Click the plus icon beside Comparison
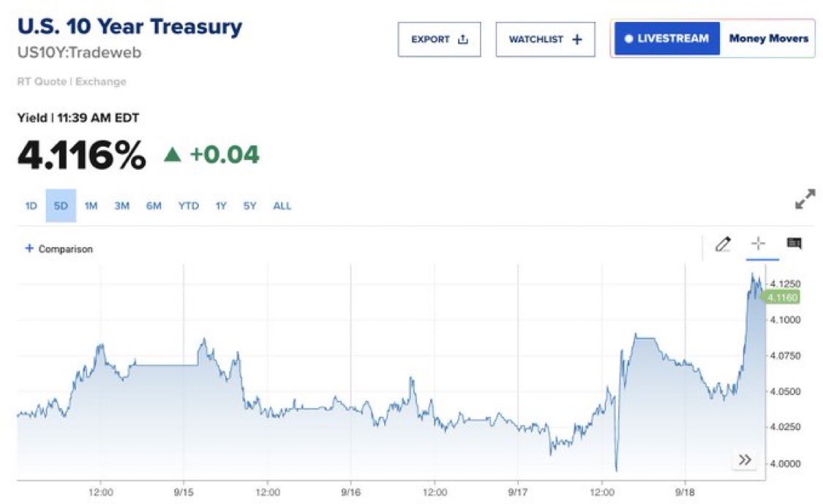This screenshot has width=823, height=504. point(29,249)
